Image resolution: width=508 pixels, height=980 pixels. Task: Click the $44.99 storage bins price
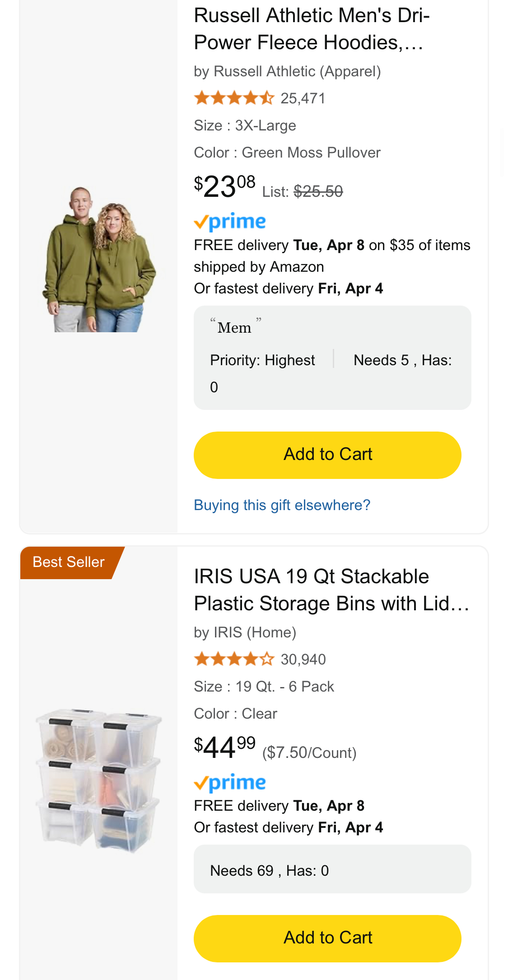click(x=225, y=748)
